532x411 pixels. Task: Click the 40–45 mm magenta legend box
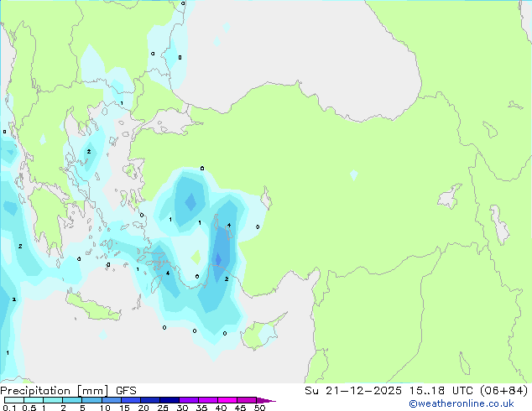click(x=227, y=400)
